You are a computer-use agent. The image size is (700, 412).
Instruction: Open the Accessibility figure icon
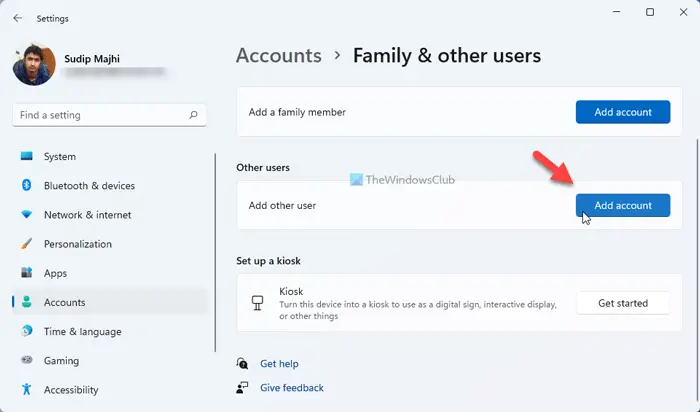[26, 389]
